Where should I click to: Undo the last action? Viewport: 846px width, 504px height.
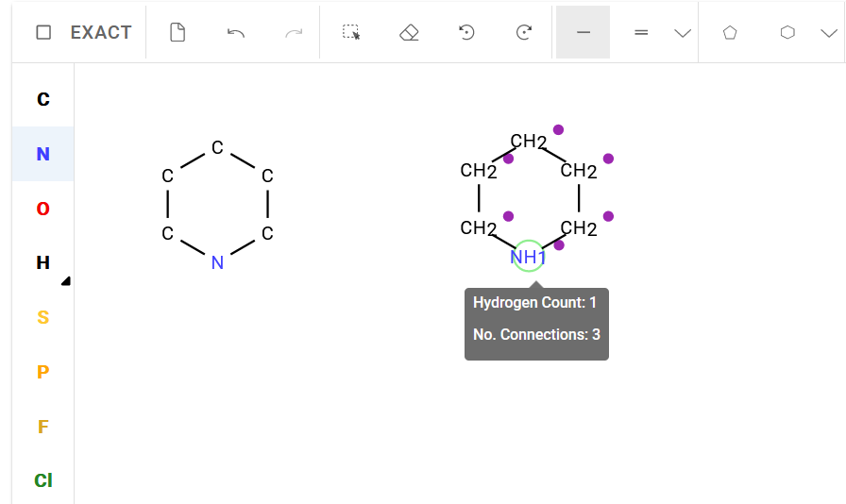coord(236,32)
